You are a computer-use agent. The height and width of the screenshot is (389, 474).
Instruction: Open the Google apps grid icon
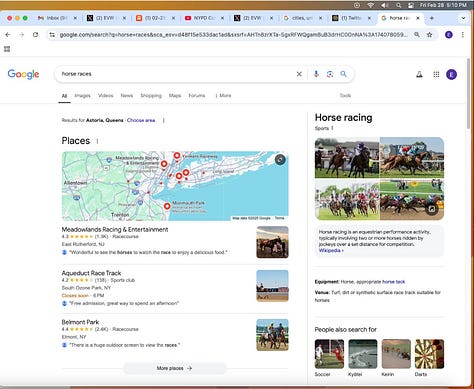pyautogui.click(x=436, y=74)
